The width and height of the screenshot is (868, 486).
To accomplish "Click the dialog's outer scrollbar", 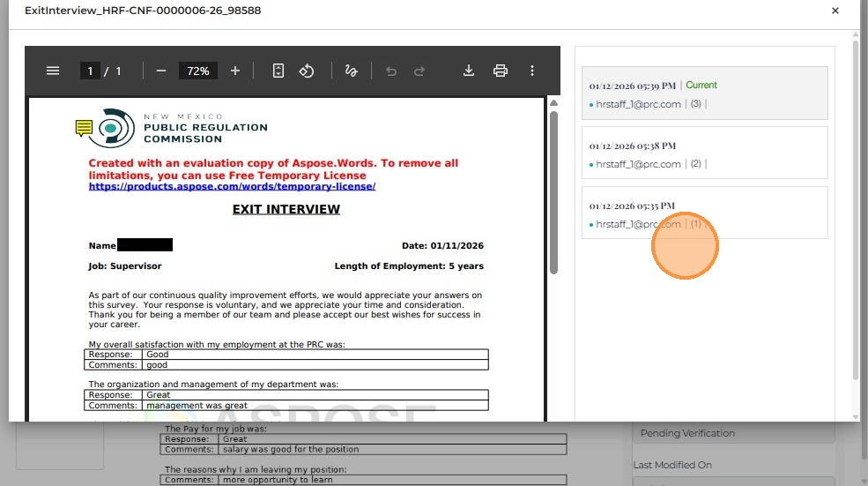I will tap(856, 209).
